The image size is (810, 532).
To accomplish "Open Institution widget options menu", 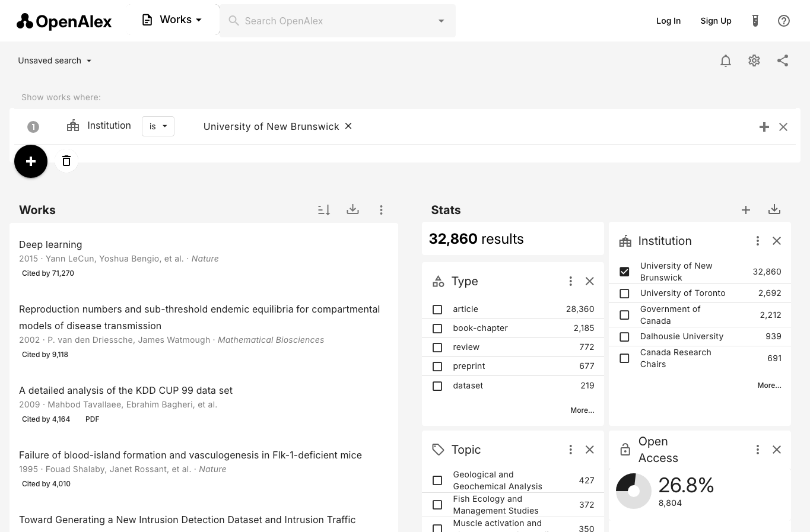I will [757, 241].
